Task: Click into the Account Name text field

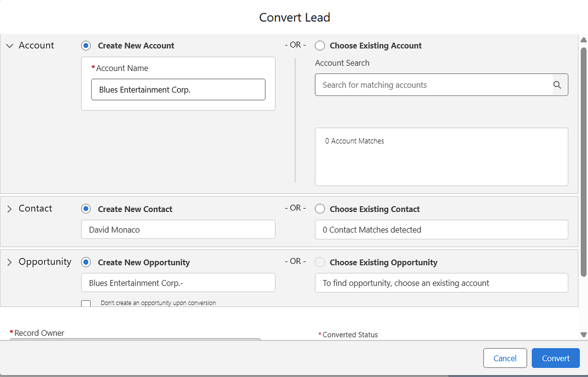Action: click(178, 90)
